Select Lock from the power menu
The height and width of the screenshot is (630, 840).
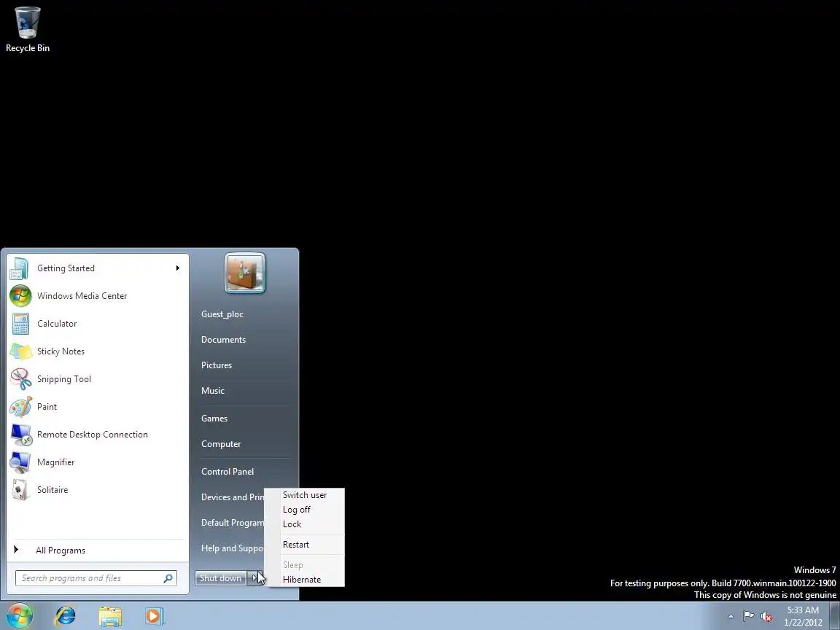292,524
